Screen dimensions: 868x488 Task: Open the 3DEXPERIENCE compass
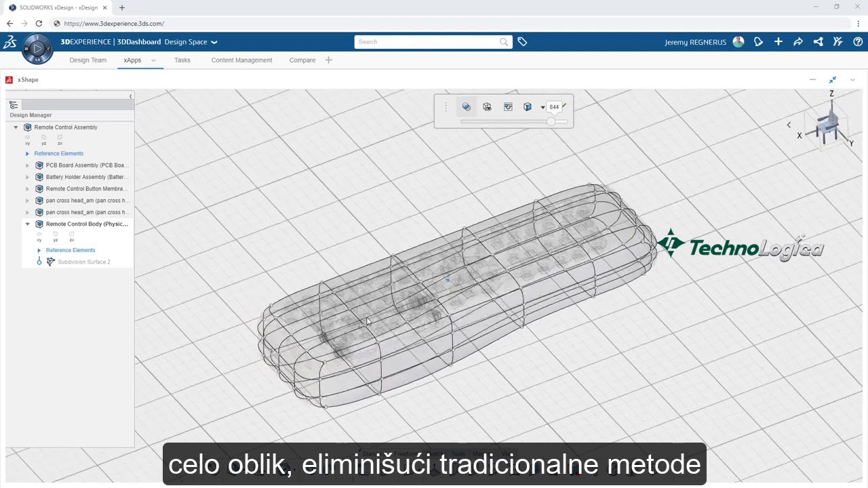click(x=37, y=49)
